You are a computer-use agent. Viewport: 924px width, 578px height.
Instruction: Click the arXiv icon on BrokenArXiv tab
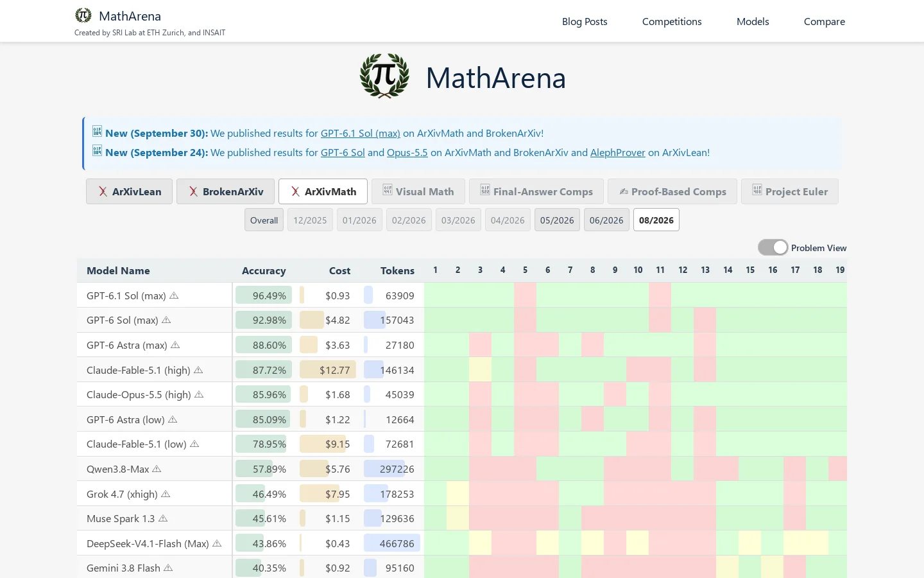click(x=193, y=191)
